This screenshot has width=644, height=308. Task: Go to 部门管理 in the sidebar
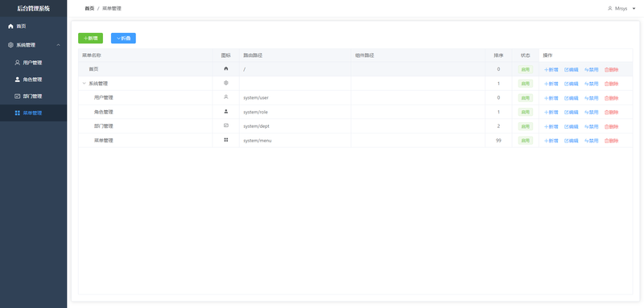click(x=33, y=97)
